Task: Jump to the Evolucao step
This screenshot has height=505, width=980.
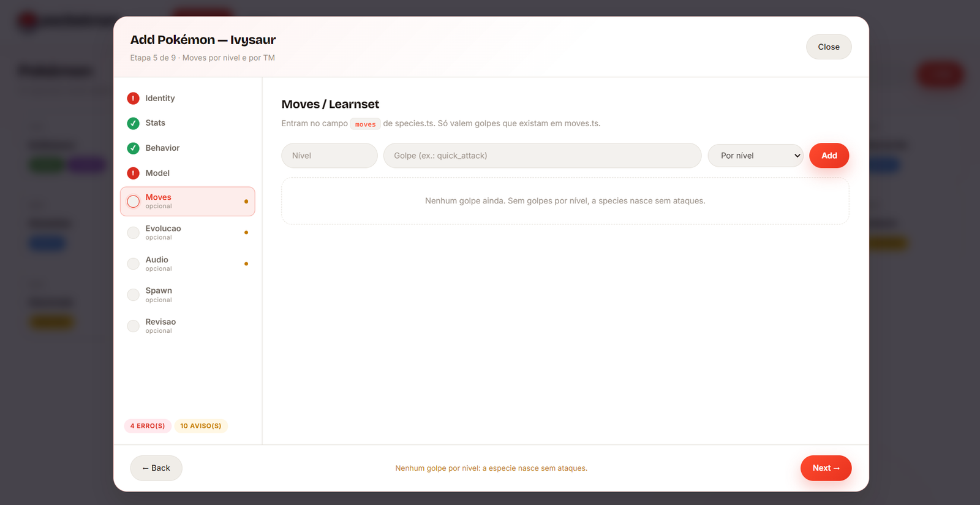Action: [x=187, y=233]
